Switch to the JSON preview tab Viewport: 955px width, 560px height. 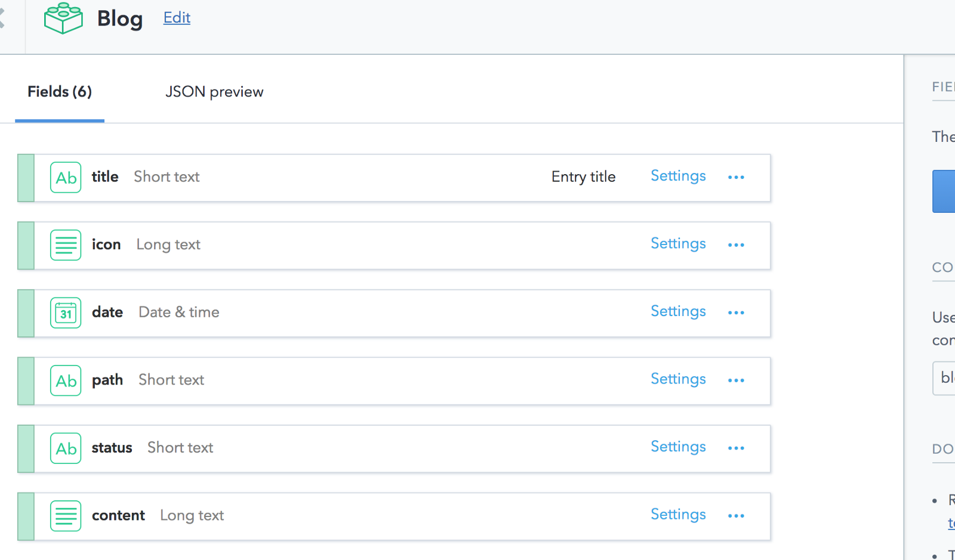coord(214,92)
